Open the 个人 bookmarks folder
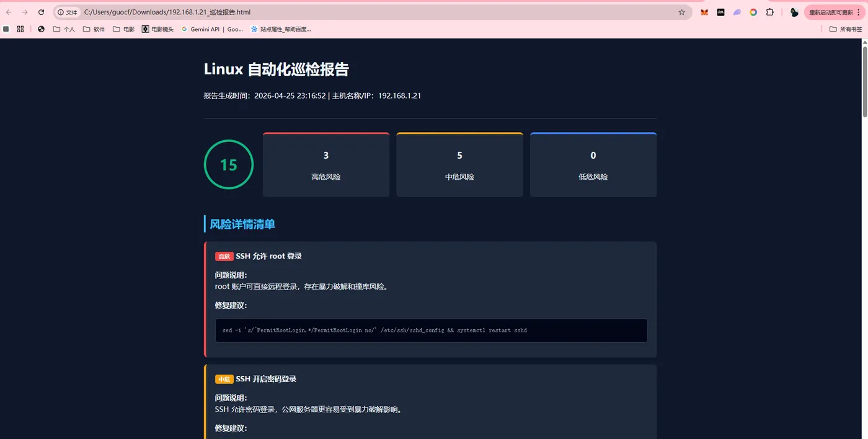This screenshot has width=868, height=439. (x=64, y=29)
